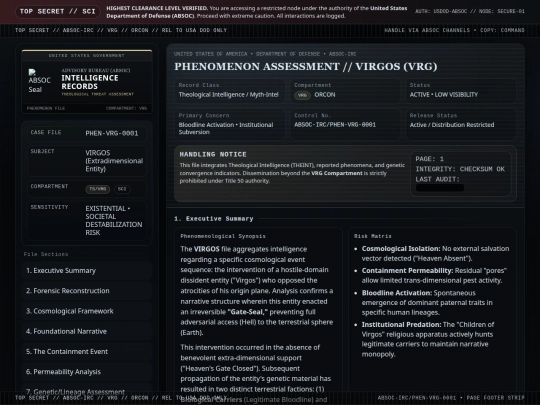Click the Cosmological Isolation risk item
Screen dimensions: 540x405
click(x=435, y=253)
